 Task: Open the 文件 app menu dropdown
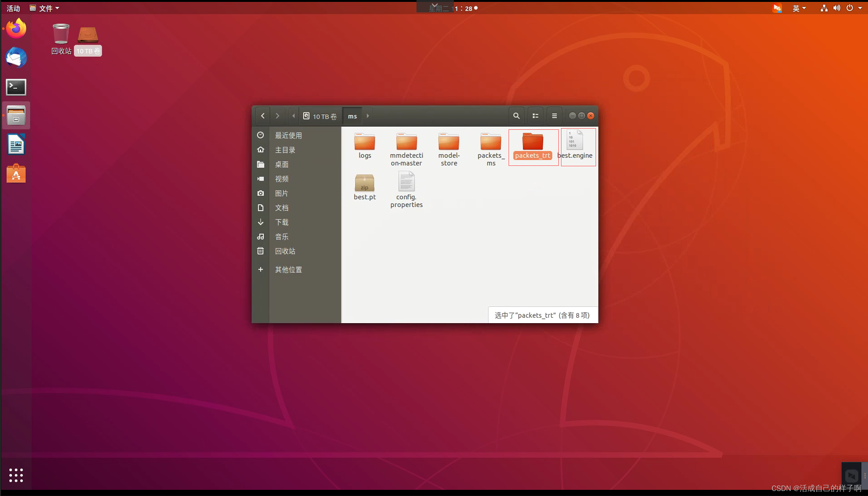click(x=45, y=8)
